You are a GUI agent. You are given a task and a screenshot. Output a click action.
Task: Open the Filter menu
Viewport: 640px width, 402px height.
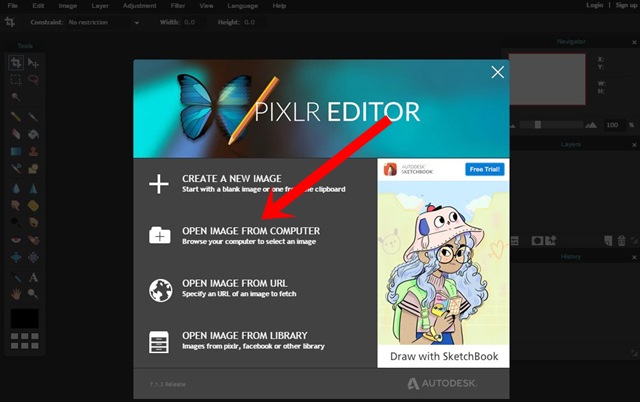(178, 6)
